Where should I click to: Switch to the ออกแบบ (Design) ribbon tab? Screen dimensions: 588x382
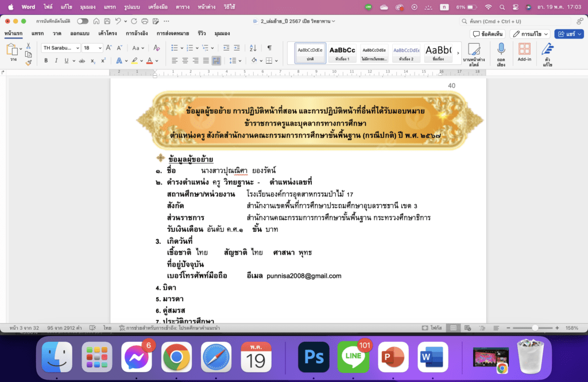(x=80, y=33)
